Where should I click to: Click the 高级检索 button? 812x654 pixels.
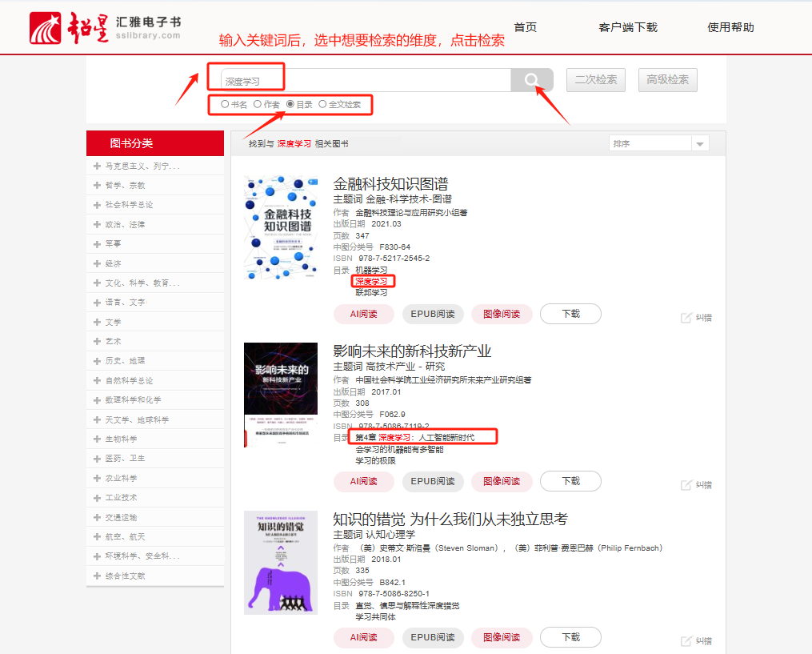(x=667, y=80)
